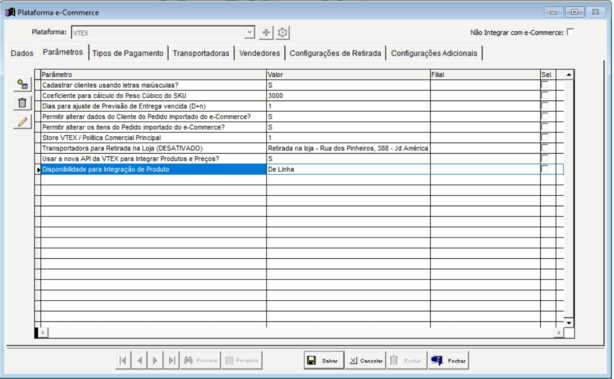Go to last record navigation button

[172, 360]
